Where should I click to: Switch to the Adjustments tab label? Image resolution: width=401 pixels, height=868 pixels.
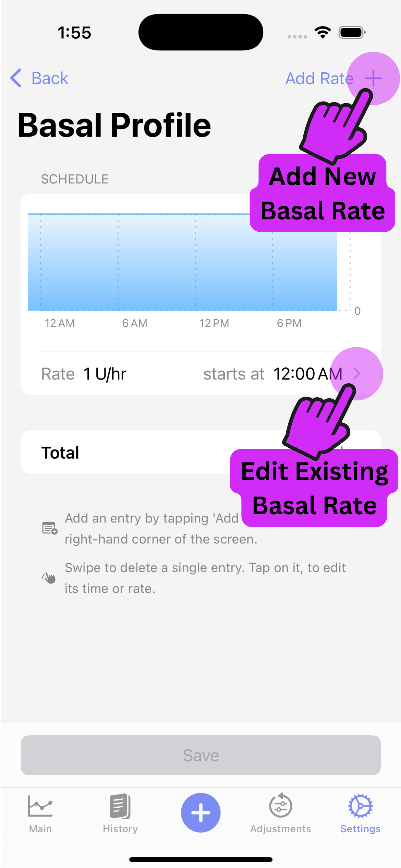[x=281, y=829]
